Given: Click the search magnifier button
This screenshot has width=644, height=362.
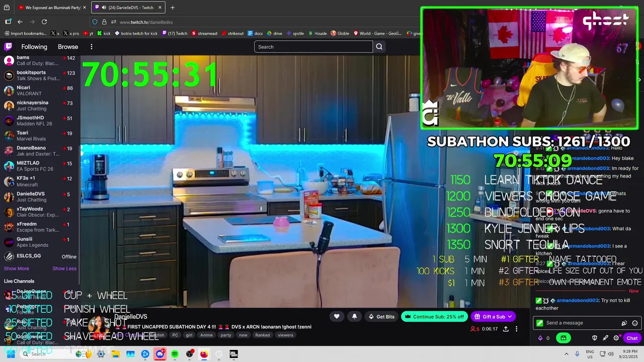Looking at the screenshot, I should pyautogui.click(x=379, y=47).
